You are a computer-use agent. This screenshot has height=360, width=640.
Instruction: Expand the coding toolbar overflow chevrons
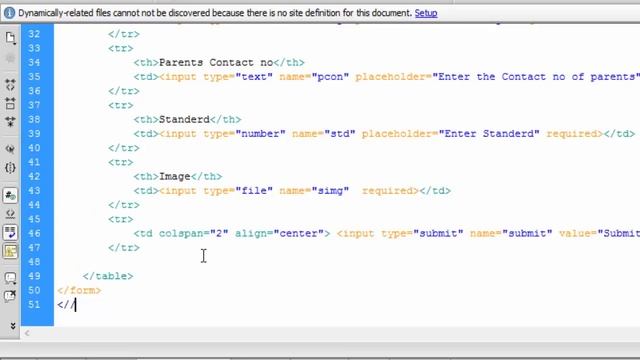click(12, 326)
